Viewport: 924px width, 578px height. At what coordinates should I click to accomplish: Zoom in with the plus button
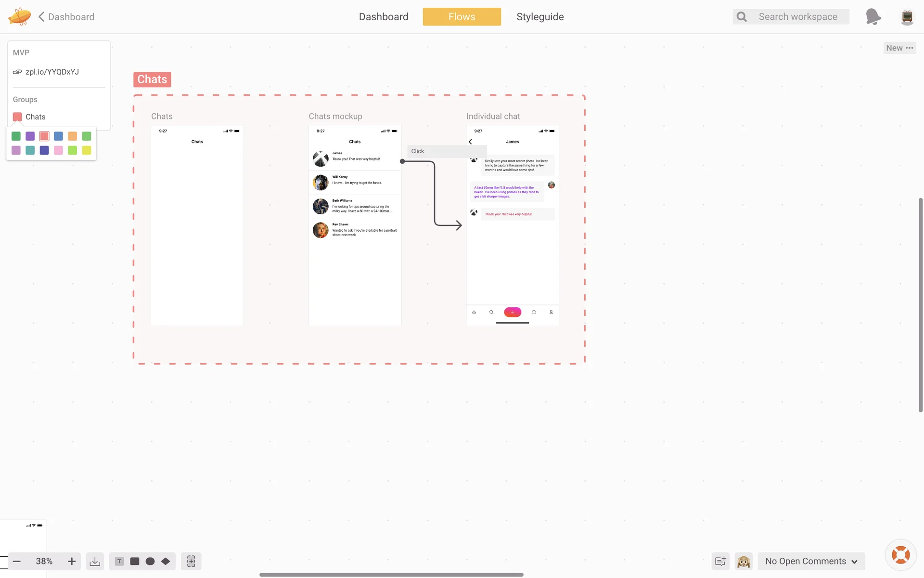[x=72, y=561]
